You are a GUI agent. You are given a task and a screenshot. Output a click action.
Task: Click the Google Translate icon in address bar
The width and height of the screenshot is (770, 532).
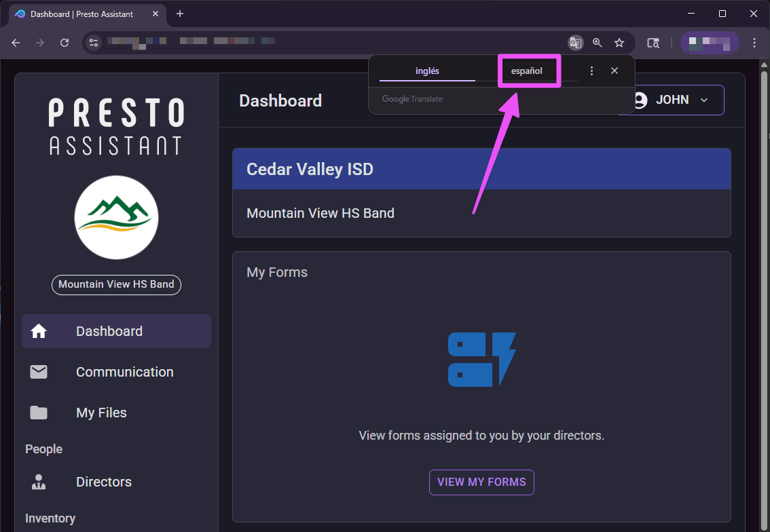click(576, 43)
